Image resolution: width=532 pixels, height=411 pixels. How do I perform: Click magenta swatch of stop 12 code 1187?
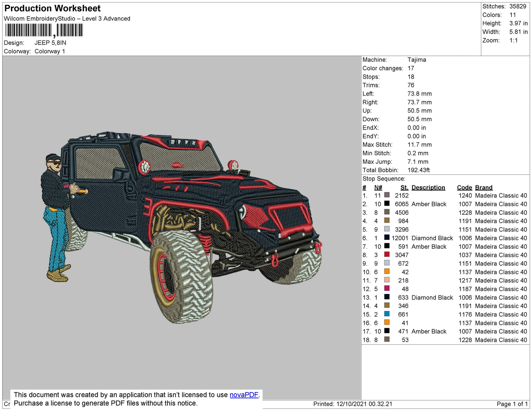[387, 288]
